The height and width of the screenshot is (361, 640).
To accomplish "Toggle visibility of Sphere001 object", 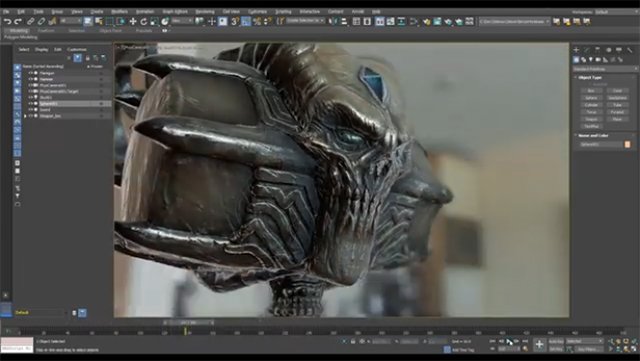I will [31, 104].
